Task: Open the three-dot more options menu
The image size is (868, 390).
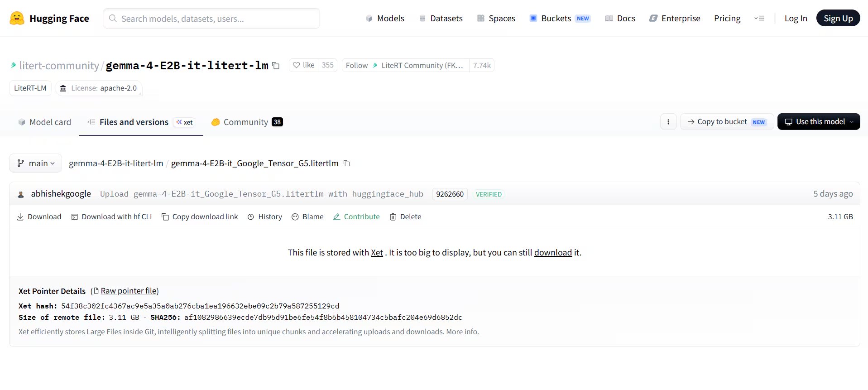Action: coord(668,122)
